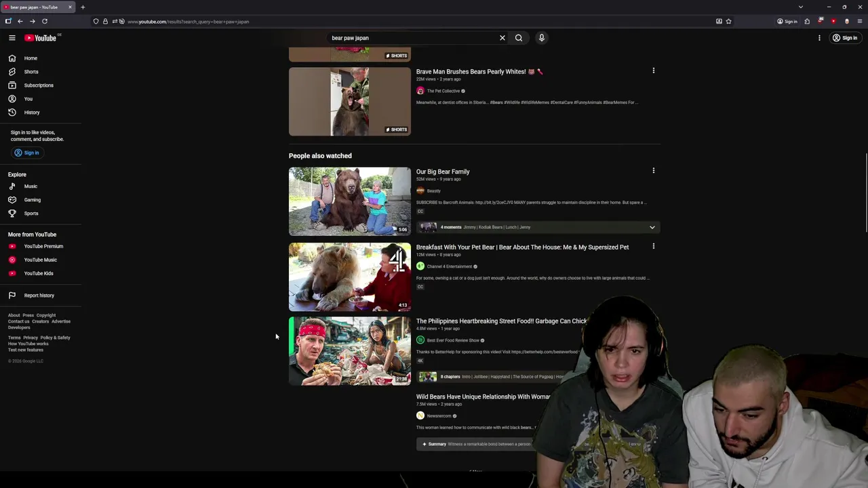The image size is (868, 488).
Task: Expand the 4 moments chevron
Action: 652,227
